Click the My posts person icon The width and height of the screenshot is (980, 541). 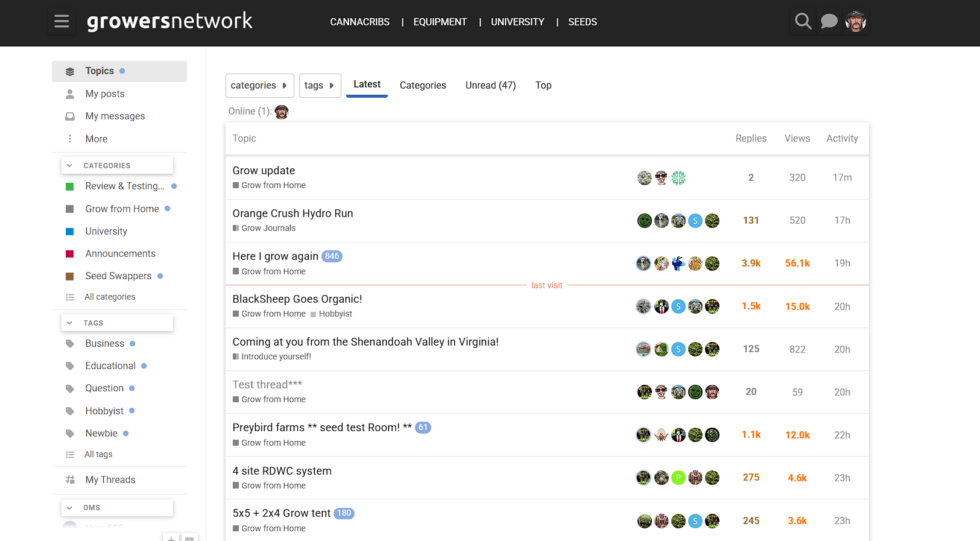click(70, 94)
